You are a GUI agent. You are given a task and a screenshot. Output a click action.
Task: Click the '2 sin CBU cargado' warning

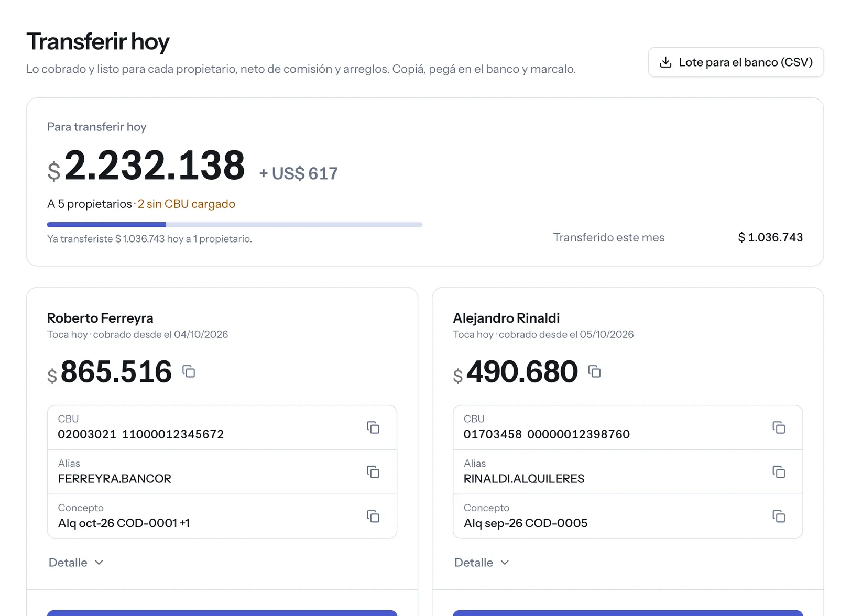[x=187, y=204]
